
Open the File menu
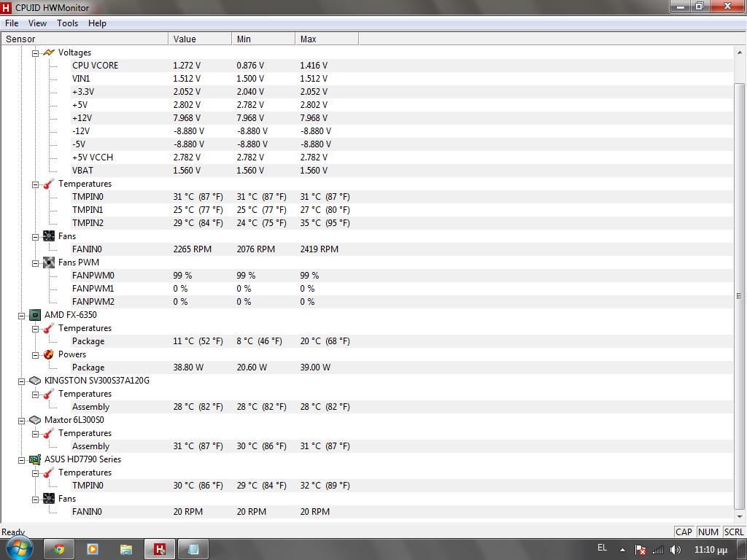coord(12,23)
